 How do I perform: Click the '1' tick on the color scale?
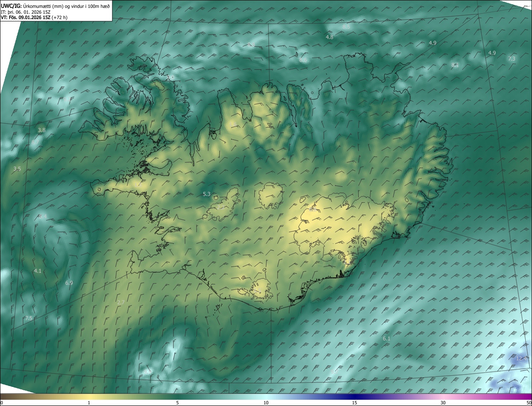tap(89, 403)
